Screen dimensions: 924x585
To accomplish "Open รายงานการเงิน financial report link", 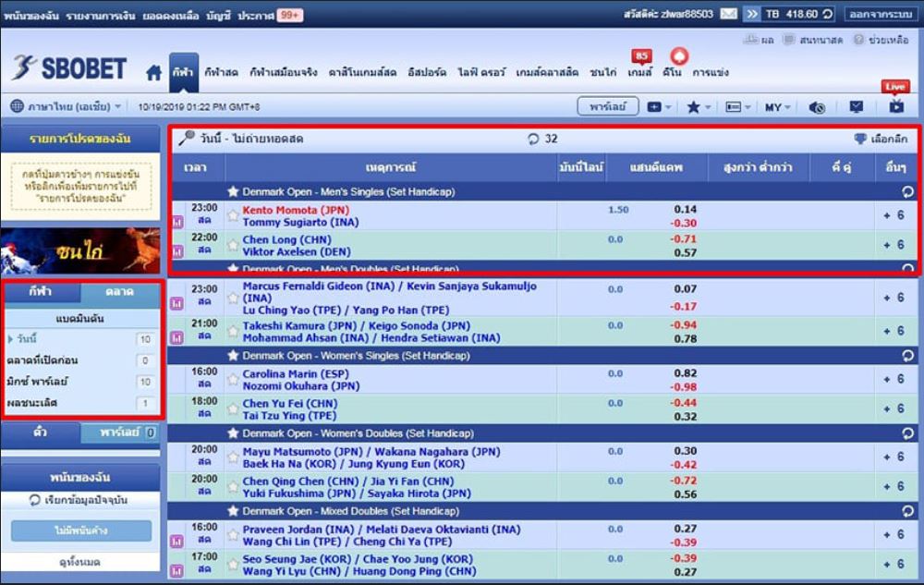I will click(x=101, y=16).
